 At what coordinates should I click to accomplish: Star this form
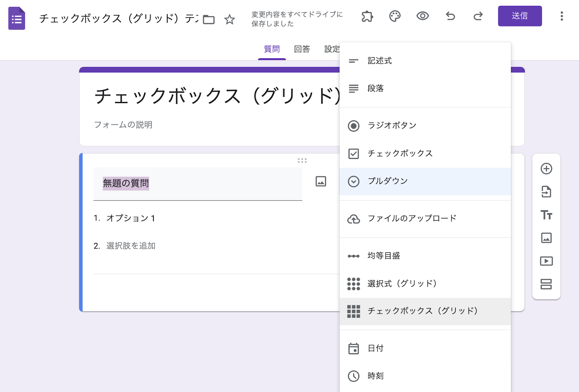229,19
